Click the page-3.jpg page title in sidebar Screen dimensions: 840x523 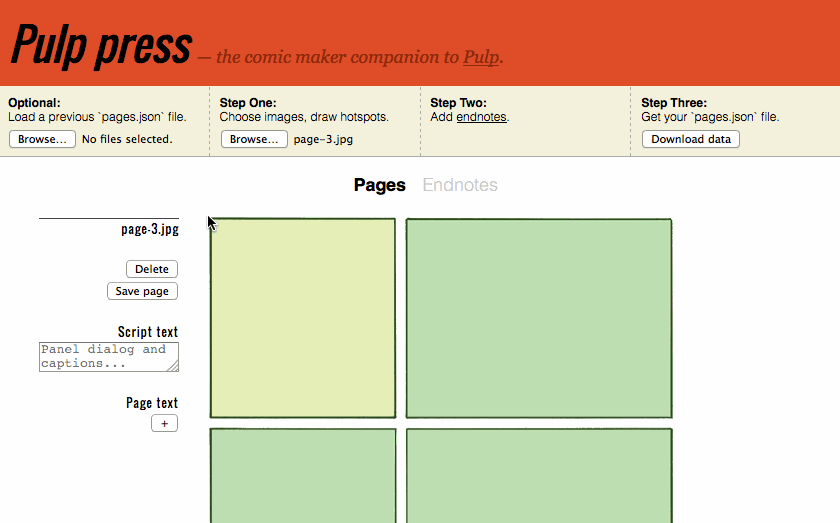150,229
